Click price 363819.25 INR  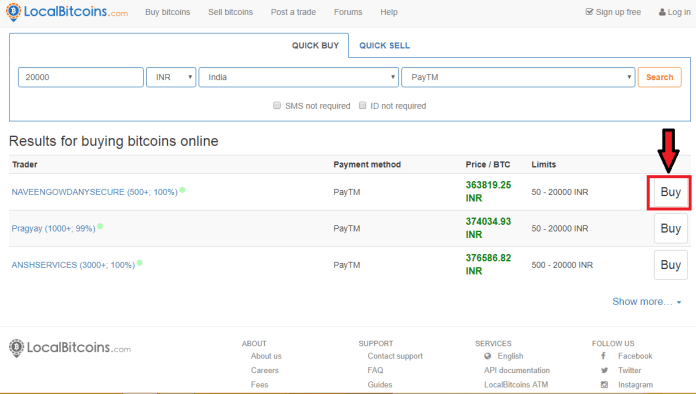(x=488, y=191)
